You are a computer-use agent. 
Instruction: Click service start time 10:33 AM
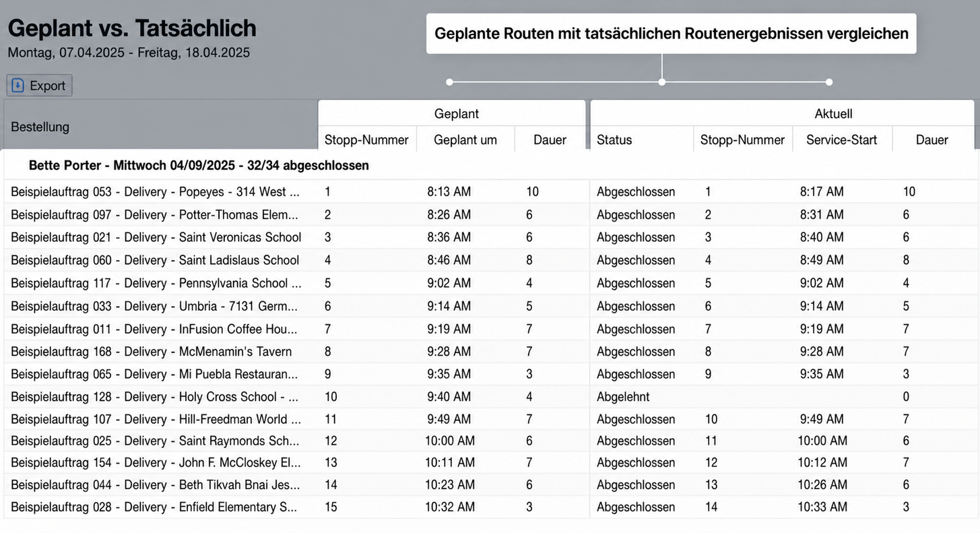point(822,507)
